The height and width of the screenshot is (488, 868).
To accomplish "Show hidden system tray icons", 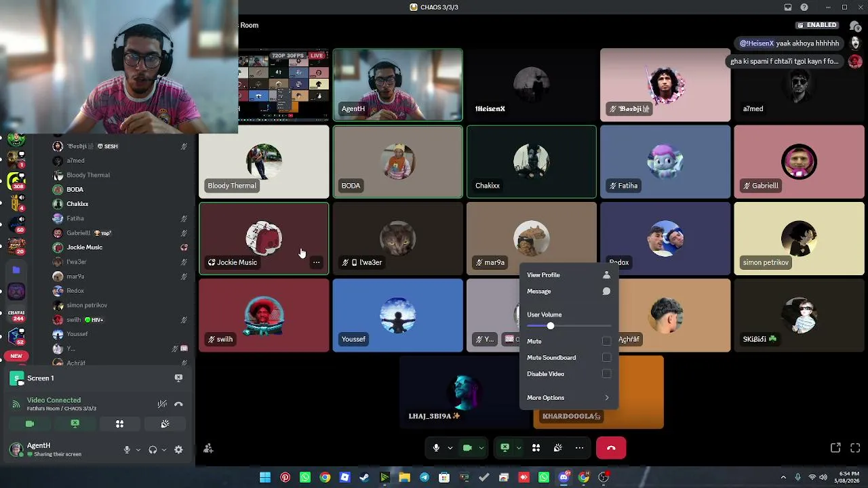I will [784, 477].
